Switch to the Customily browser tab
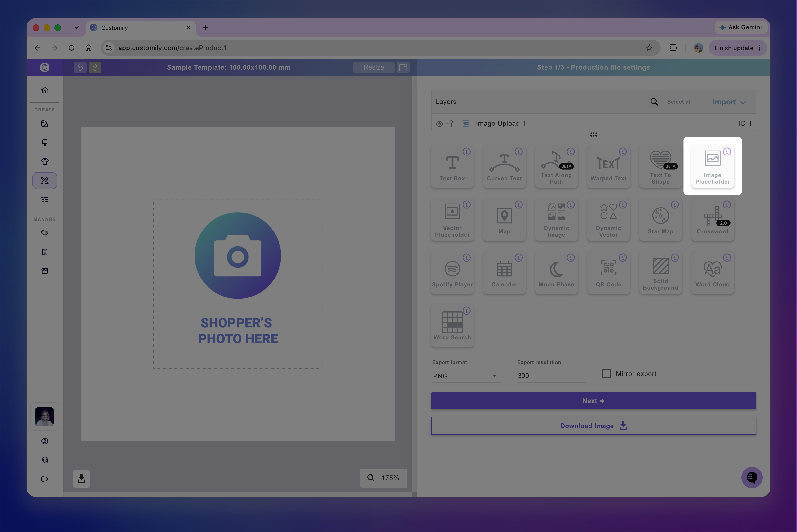Viewport: 797px width, 532px height. tap(141, 28)
